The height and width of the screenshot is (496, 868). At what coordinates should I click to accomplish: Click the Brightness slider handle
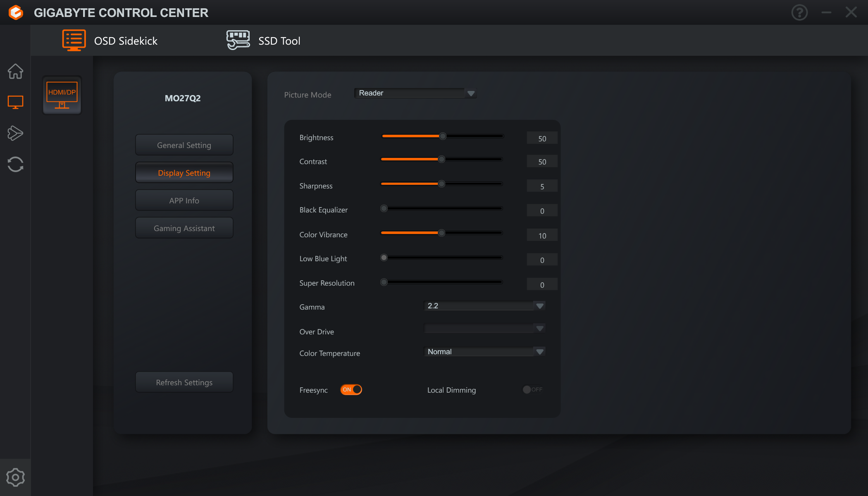(x=443, y=136)
